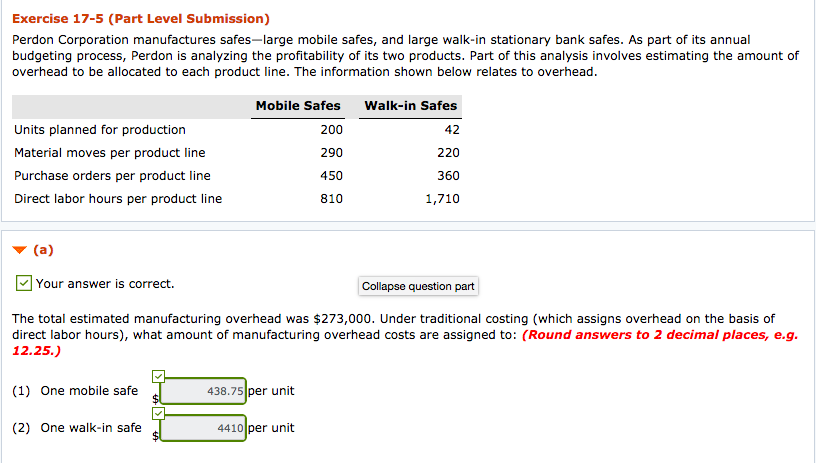Click the "Units planned for production" row label
The width and height of the screenshot is (816, 463).
[100, 130]
